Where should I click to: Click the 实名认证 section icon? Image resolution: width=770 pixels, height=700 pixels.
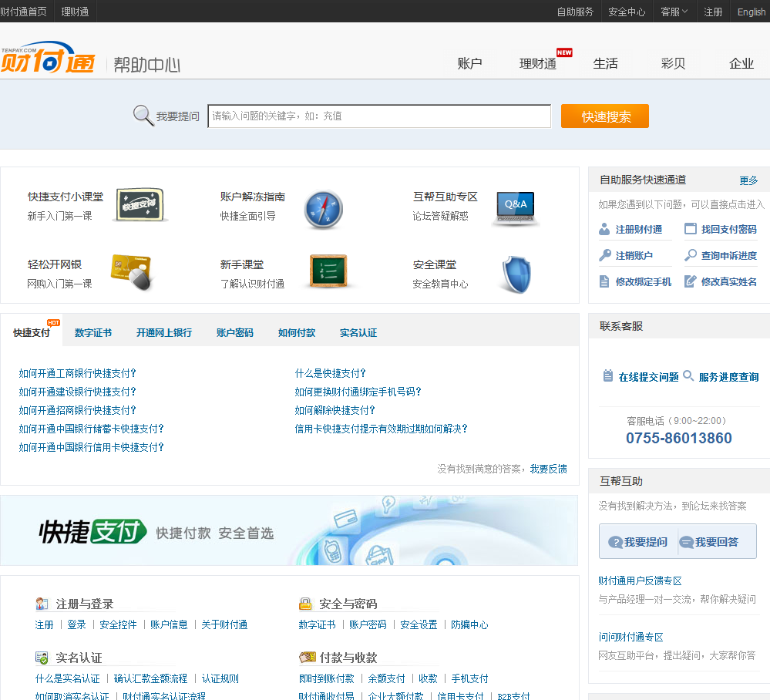click(x=42, y=658)
